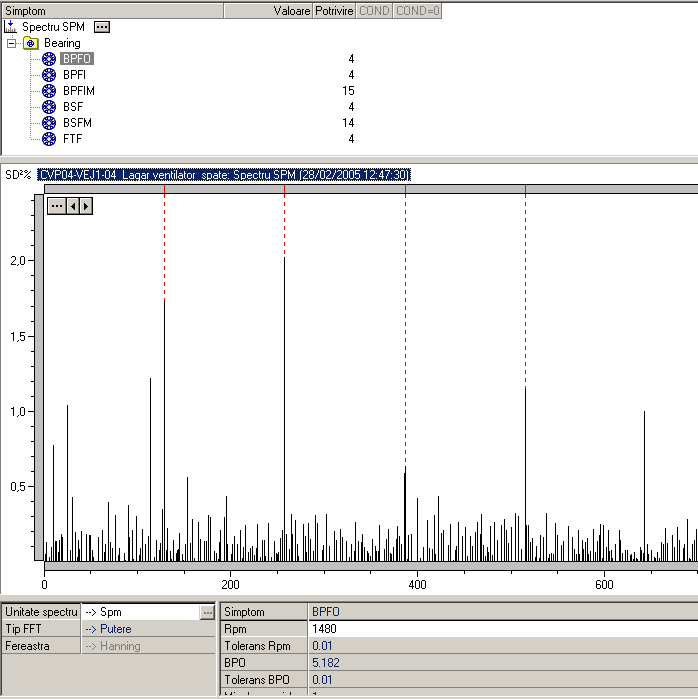
Task: Click the BPFI bearing symptom icon
Action: coord(49,75)
